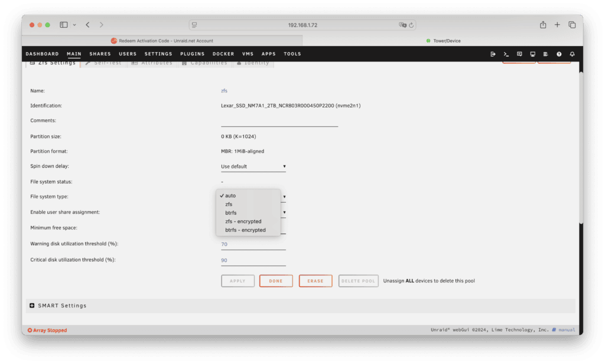Image resolution: width=605 pixels, height=364 pixels.
Task: Click the system info monitor icon
Action: tap(532, 54)
